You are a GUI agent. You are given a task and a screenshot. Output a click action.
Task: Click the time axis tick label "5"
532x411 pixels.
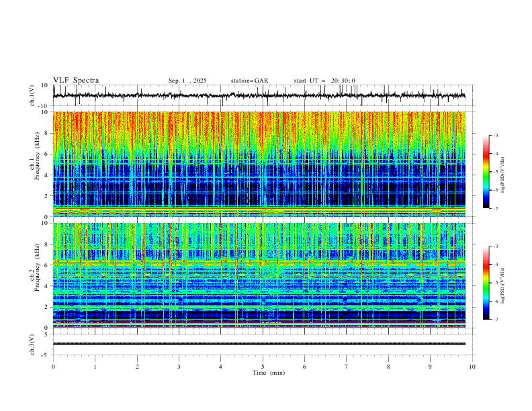263,367
